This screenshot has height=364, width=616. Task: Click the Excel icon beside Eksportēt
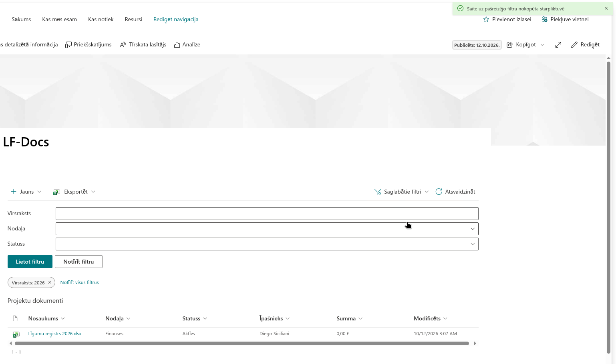[x=57, y=192]
